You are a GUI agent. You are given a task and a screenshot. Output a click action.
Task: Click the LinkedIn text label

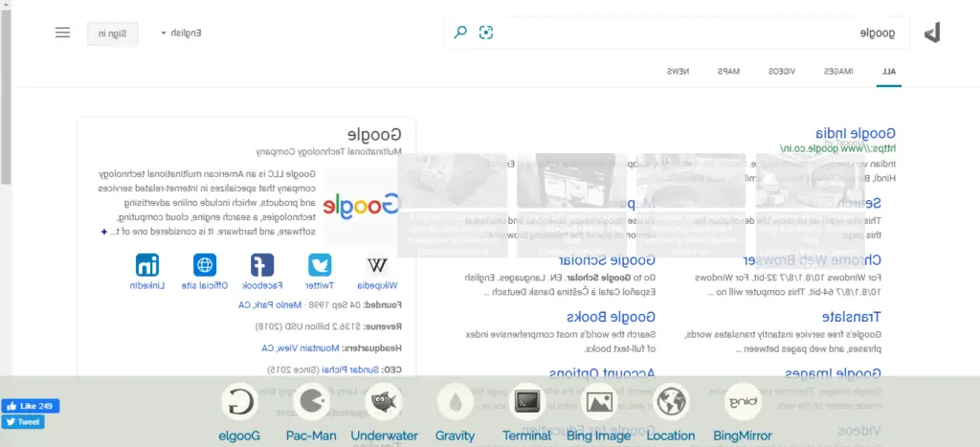coord(147,285)
